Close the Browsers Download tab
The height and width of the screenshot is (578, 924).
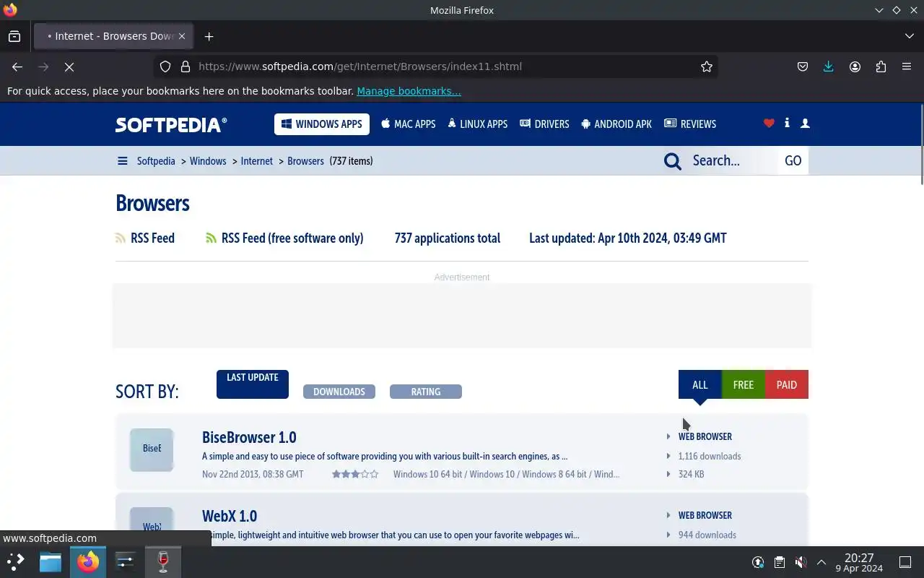click(x=182, y=36)
